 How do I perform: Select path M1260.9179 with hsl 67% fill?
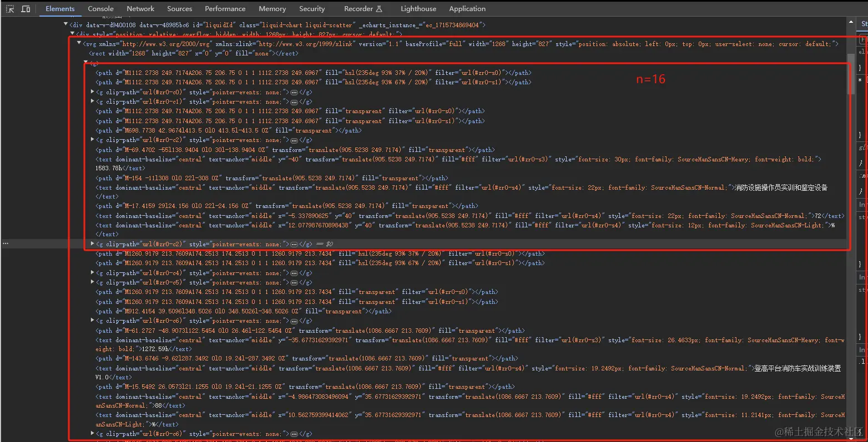click(x=320, y=263)
